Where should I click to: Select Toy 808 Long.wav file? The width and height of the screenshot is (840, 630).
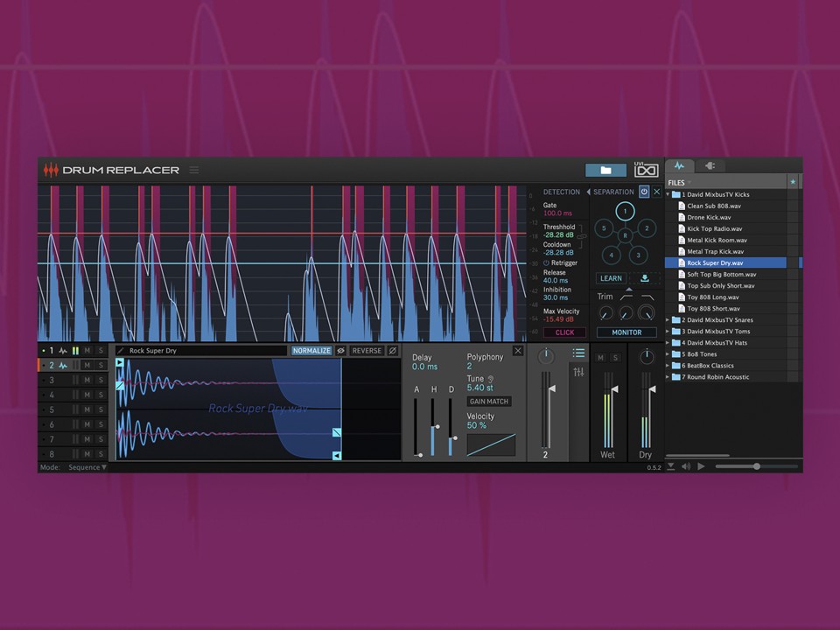pyautogui.click(x=726, y=297)
